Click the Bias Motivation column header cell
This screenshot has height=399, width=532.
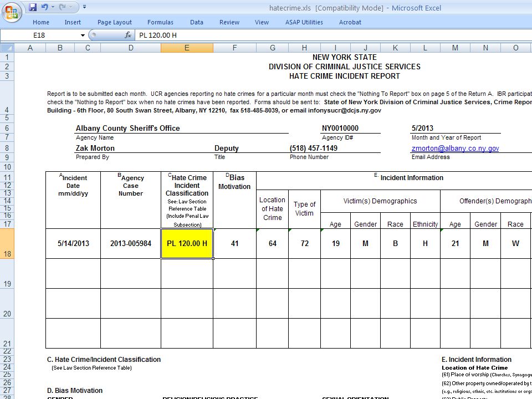point(234,200)
